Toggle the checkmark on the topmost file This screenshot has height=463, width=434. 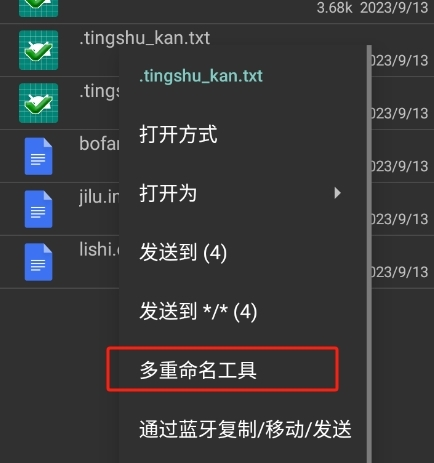tap(38, 8)
